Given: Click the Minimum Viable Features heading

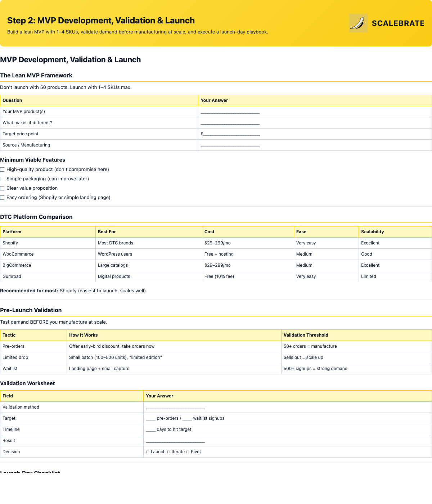Looking at the screenshot, I should tap(32, 160).
